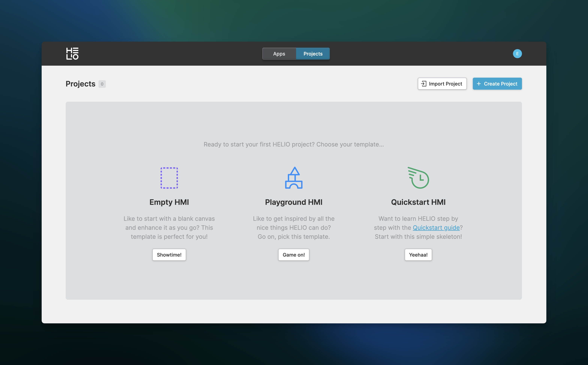
Task: Click the plus icon on Create Project
Action: [479, 84]
